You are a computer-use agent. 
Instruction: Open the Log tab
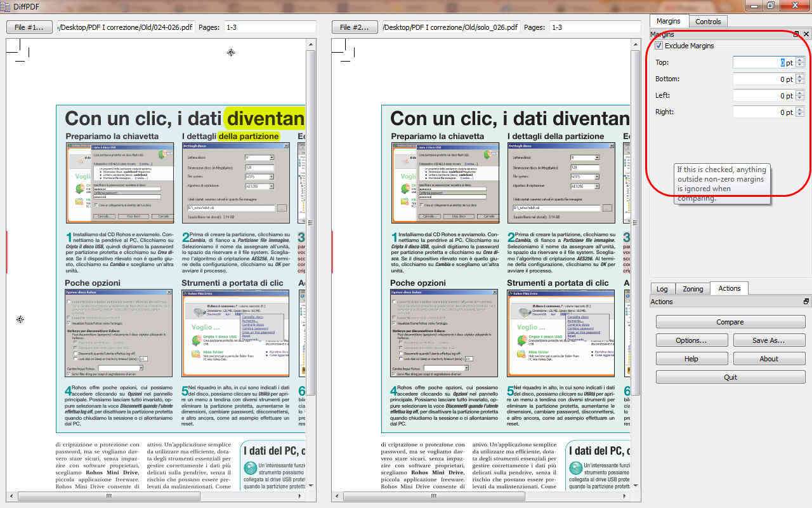tap(662, 289)
